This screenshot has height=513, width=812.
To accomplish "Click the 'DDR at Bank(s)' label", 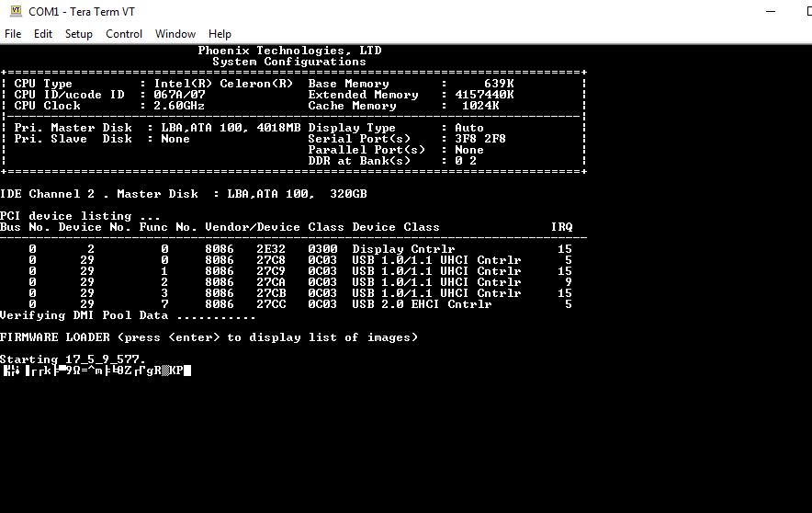I will tap(359, 161).
